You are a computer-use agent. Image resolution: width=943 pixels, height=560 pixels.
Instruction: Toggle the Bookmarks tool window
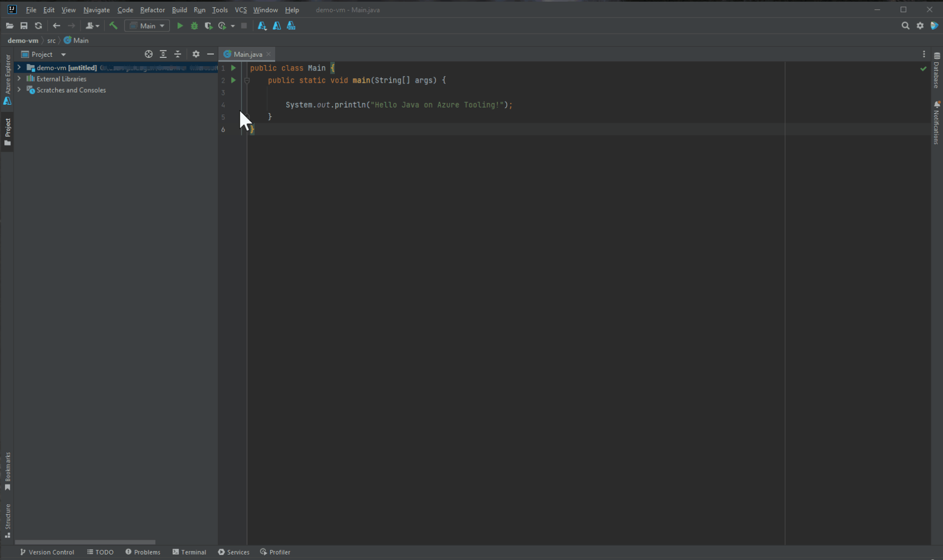(x=7, y=472)
